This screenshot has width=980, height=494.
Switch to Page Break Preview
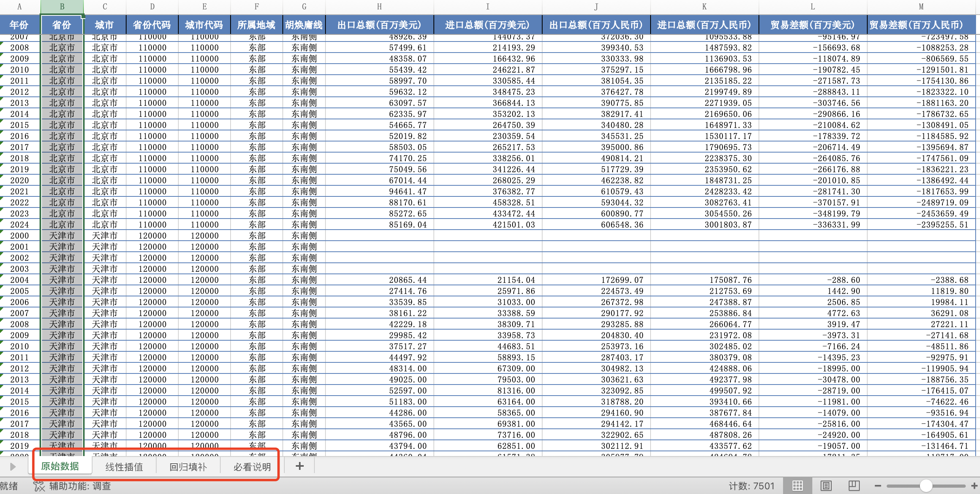click(x=854, y=486)
